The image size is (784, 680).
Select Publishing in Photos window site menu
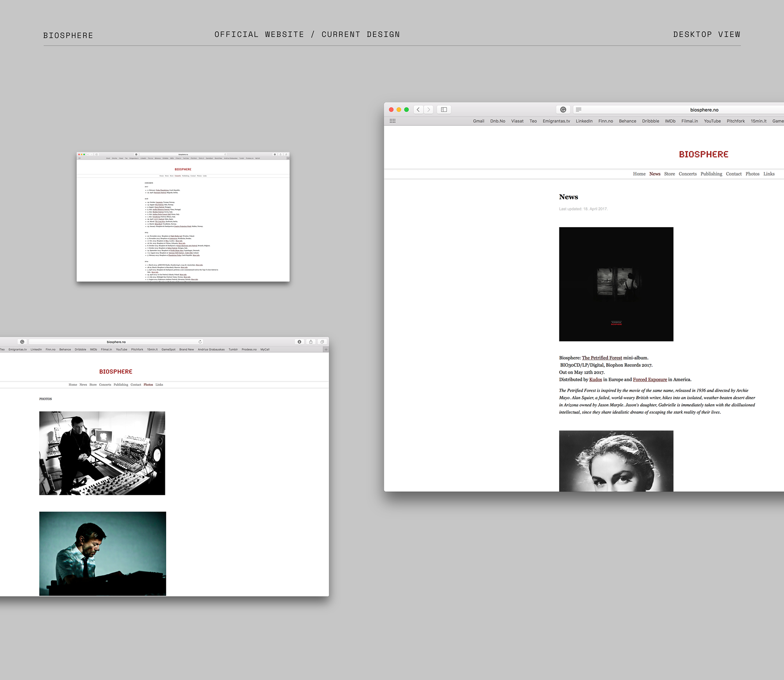coord(121,385)
